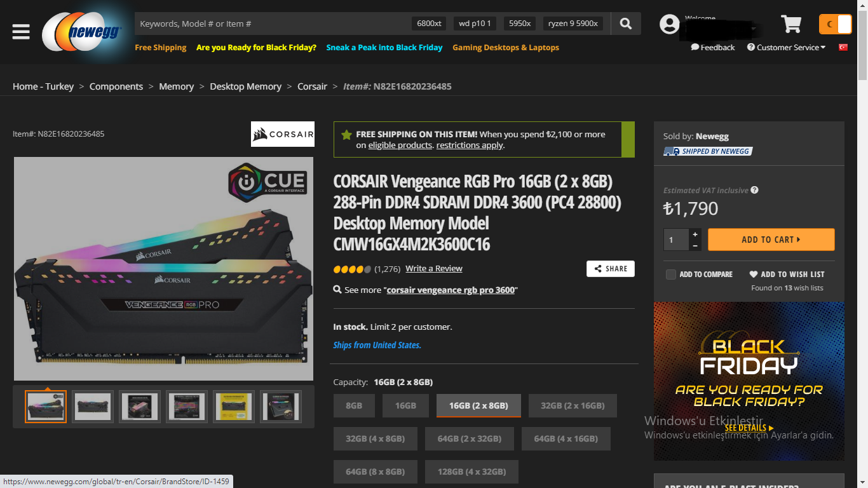Image resolution: width=868 pixels, height=488 pixels.
Task: Decrease quantity with the minus button
Action: pyautogui.click(x=695, y=245)
